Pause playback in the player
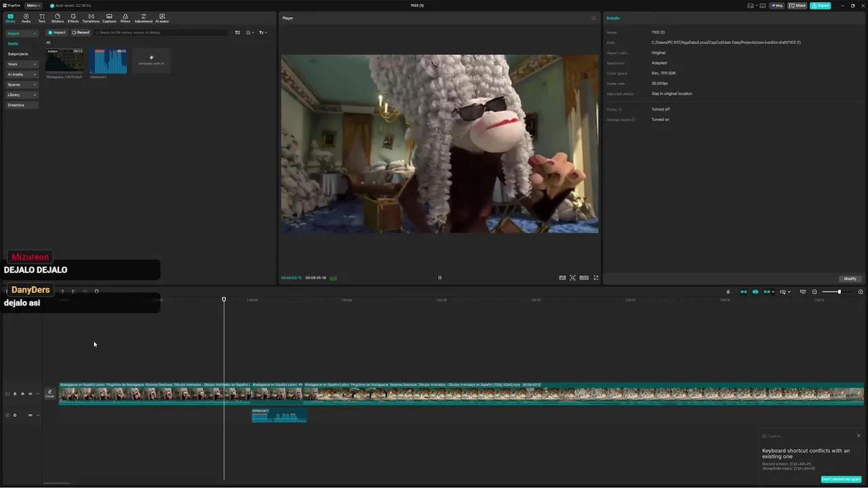The height and width of the screenshot is (488, 868). (x=439, y=278)
